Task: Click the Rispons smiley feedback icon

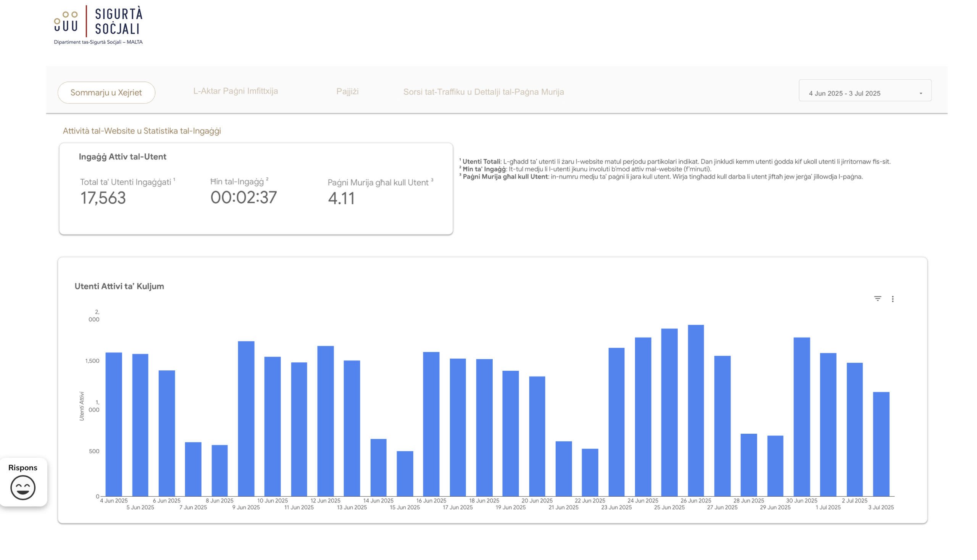Action: coord(23,488)
